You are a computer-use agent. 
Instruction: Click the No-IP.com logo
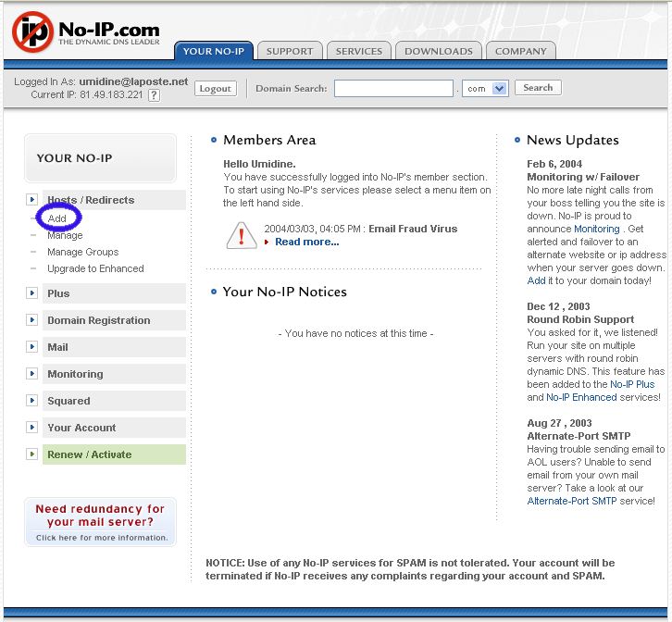coord(86,32)
